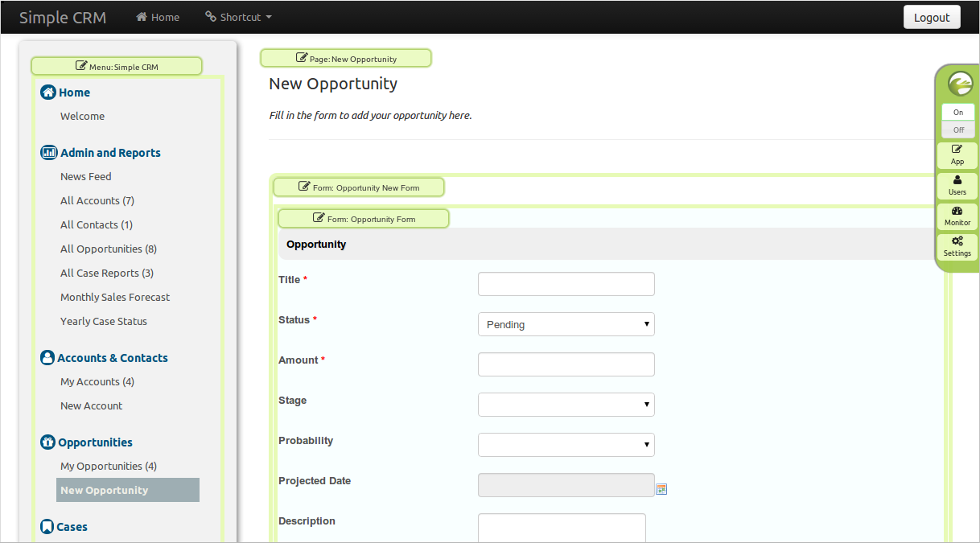The height and width of the screenshot is (543, 980).
Task: Switch admin bar quick edit On
Action: [958, 113]
